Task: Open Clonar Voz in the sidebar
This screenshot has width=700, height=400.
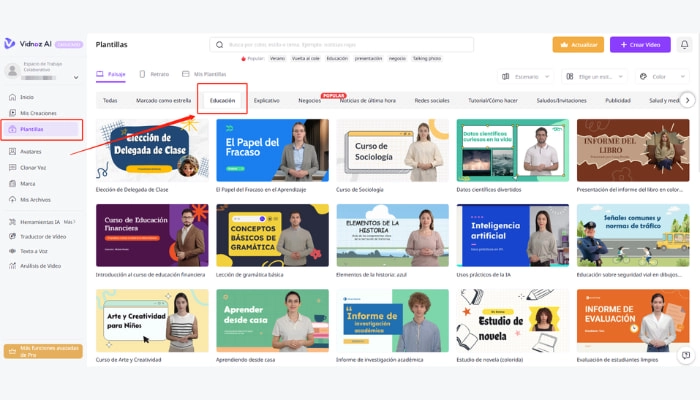Action: point(33,167)
